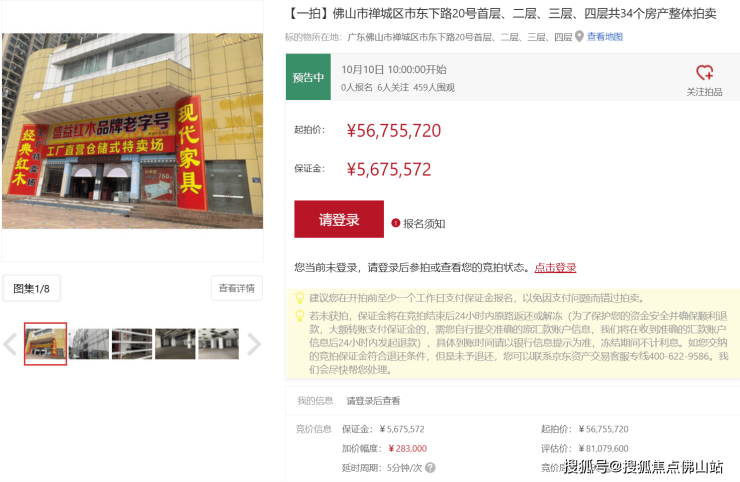
Task: Click the green 预告中 status badge
Action: [308, 77]
